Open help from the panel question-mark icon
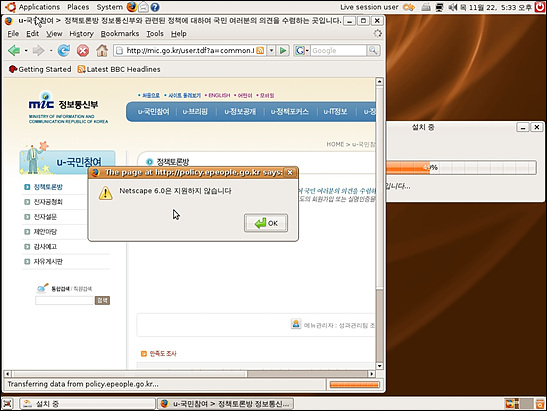Image resolution: width=547 pixels, height=411 pixels. coord(155,7)
